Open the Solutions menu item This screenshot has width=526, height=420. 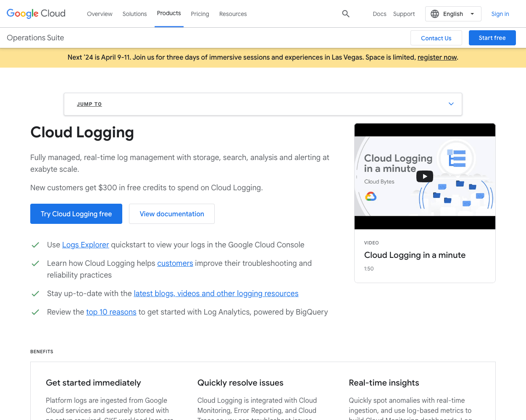click(134, 14)
